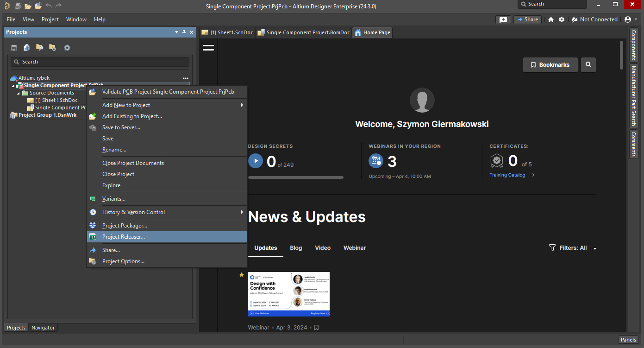Click the Panels button in status bar
The image size is (644, 348).
628,340
